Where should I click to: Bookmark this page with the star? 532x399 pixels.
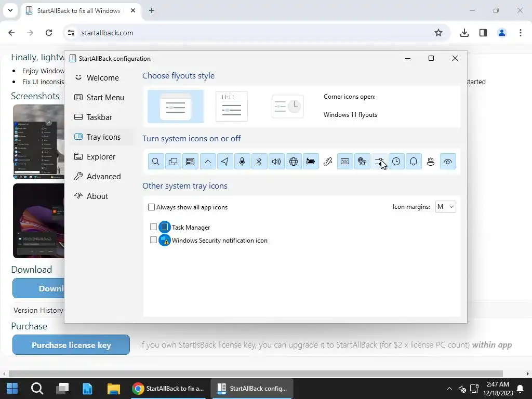tap(438, 33)
